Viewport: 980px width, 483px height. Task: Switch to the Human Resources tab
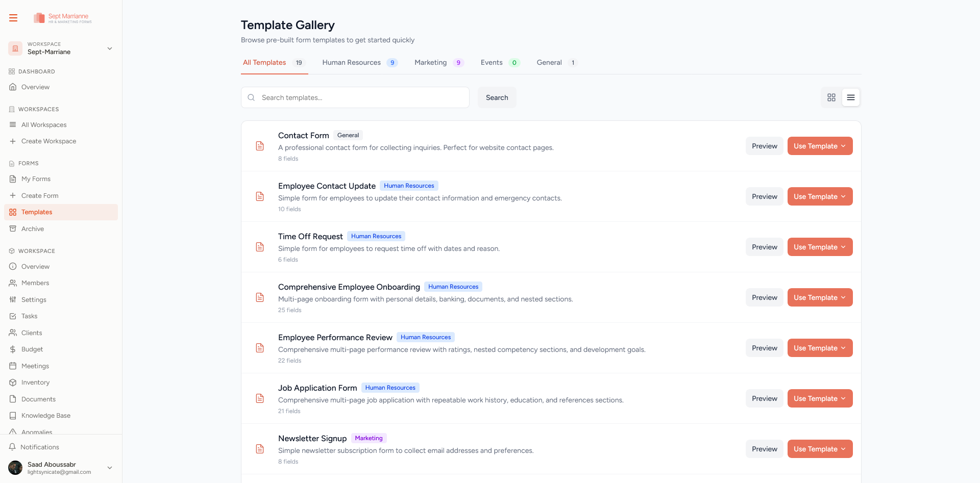pos(351,62)
